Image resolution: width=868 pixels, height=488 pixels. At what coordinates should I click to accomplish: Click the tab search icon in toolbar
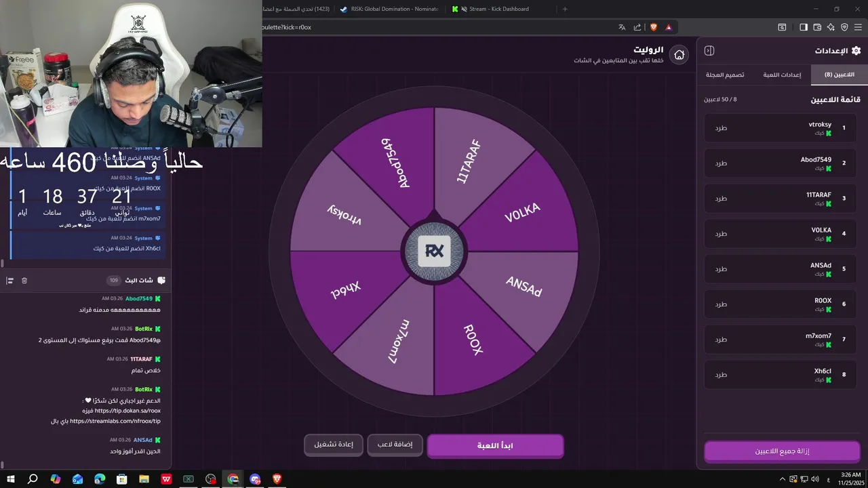pyautogui.click(x=782, y=27)
